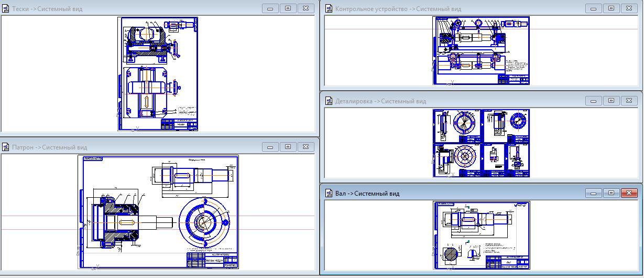The image size is (644, 278).
Task: Focus the Деталировка window by its title
Action: (x=380, y=101)
